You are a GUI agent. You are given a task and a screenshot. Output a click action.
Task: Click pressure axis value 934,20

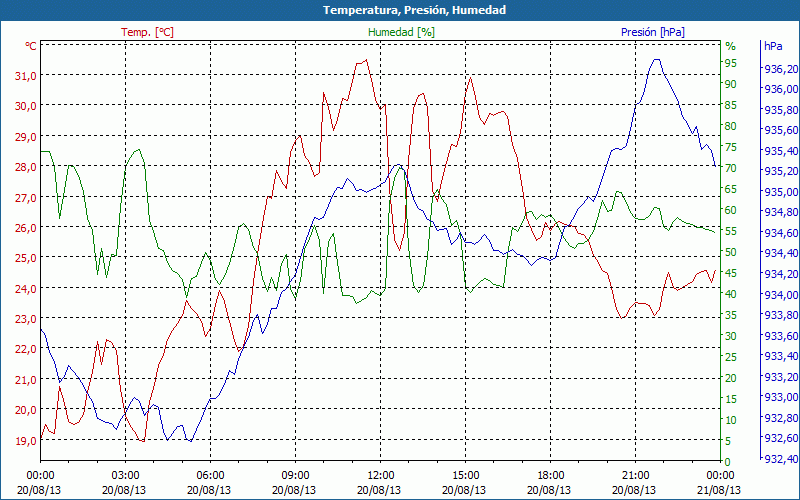pos(781,274)
